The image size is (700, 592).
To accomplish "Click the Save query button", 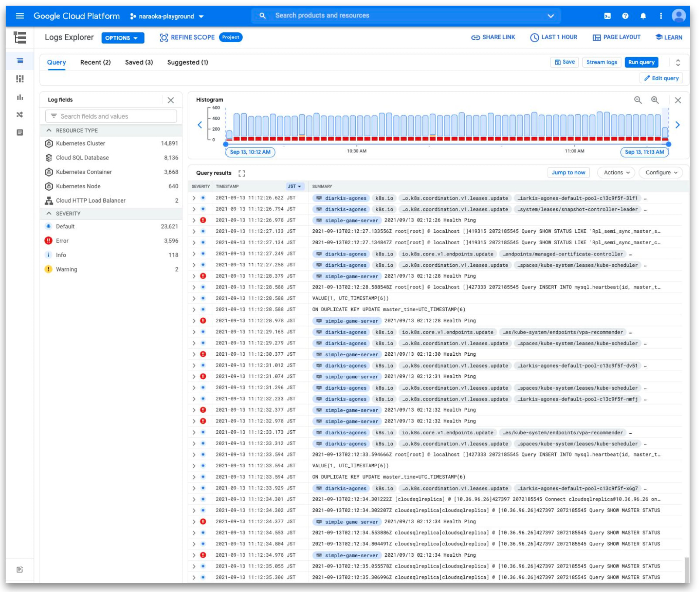I will [x=564, y=62].
